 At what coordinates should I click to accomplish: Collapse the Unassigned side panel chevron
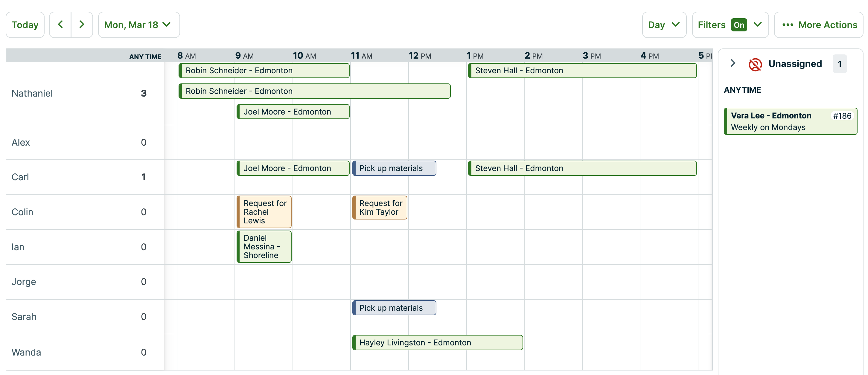coord(733,63)
